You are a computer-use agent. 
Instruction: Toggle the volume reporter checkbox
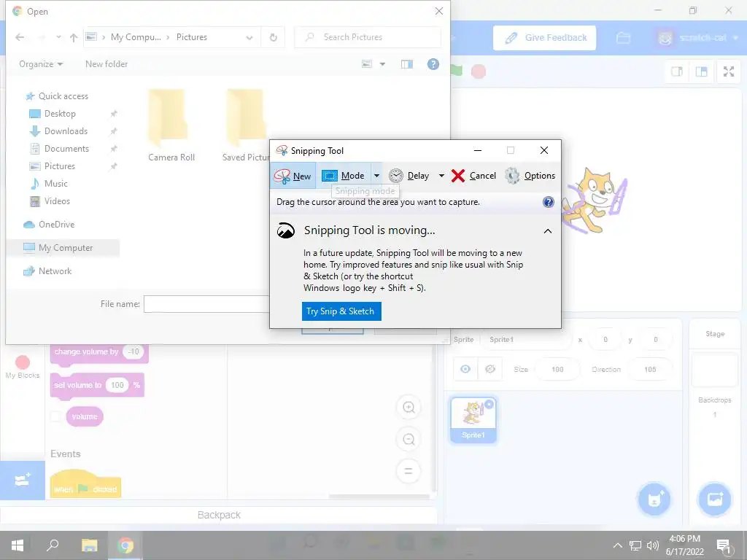coord(55,416)
